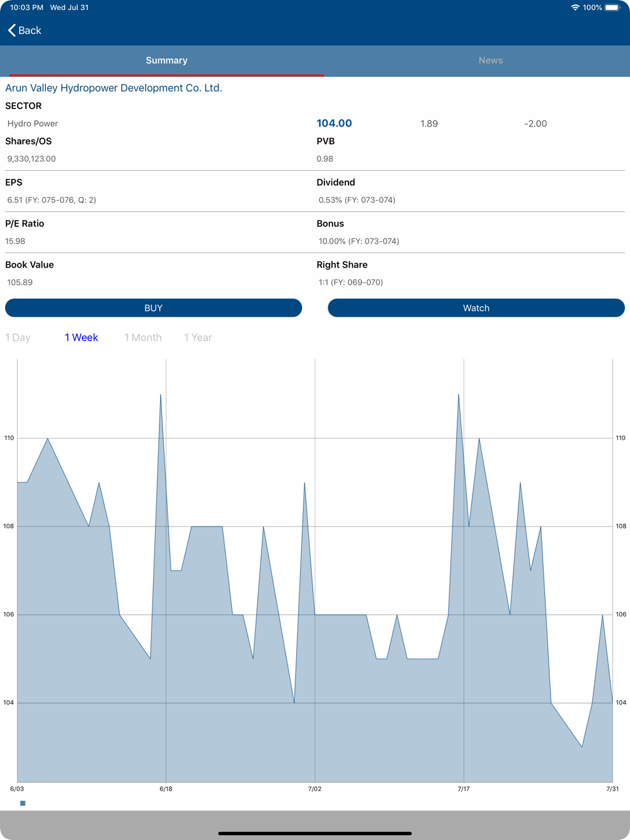This screenshot has width=630, height=840.
Task: Tap the Shares/OS heading label
Action: click(28, 141)
